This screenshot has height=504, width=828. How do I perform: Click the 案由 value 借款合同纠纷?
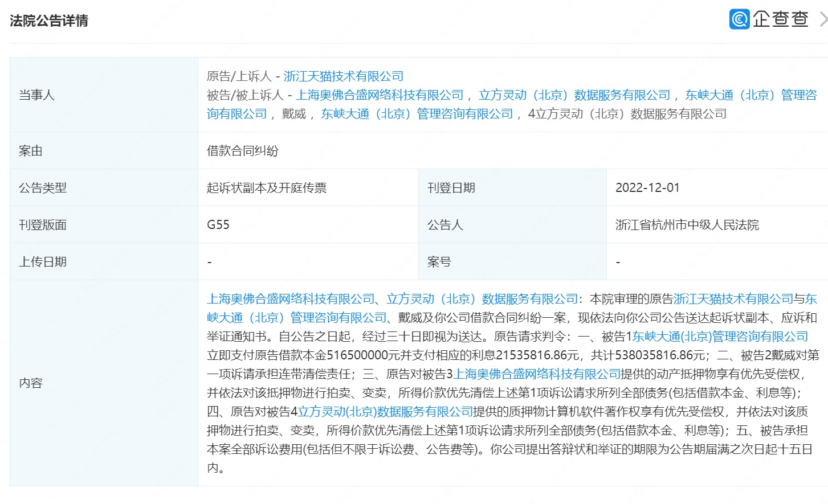pyautogui.click(x=243, y=151)
